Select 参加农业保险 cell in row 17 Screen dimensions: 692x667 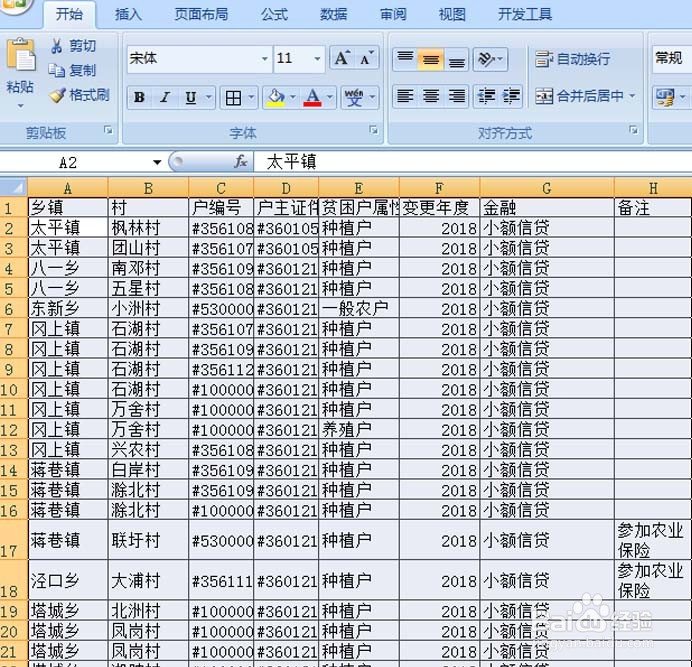tap(653, 539)
